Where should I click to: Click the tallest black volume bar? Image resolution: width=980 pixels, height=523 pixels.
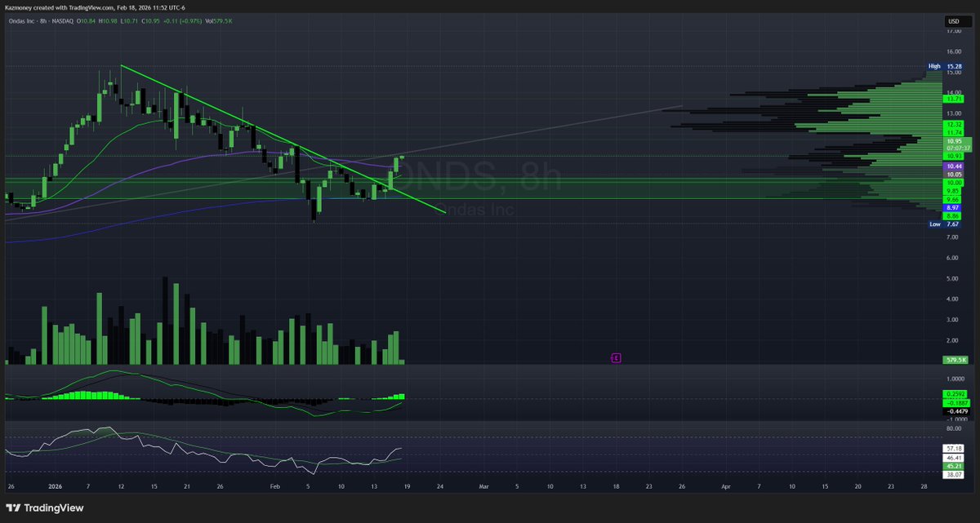click(x=166, y=321)
